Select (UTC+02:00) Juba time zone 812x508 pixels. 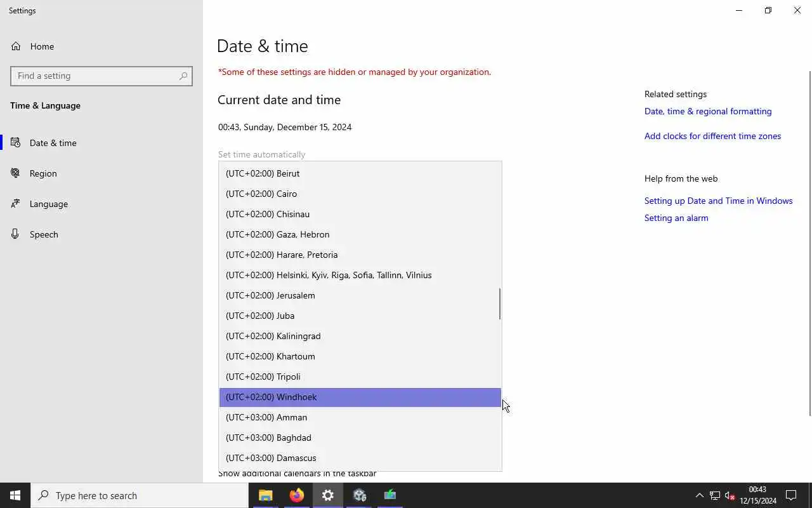(x=360, y=316)
